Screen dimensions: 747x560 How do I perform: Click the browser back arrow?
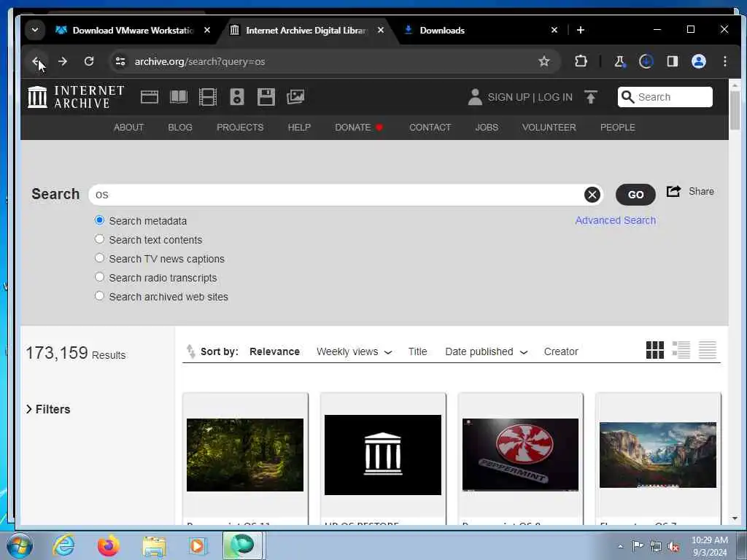36,61
